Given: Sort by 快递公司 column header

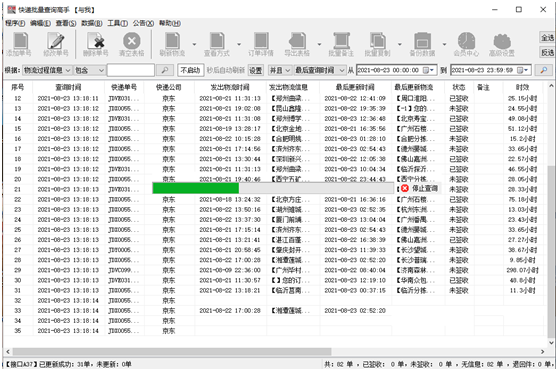Looking at the screenshot, I should (169, 87).
